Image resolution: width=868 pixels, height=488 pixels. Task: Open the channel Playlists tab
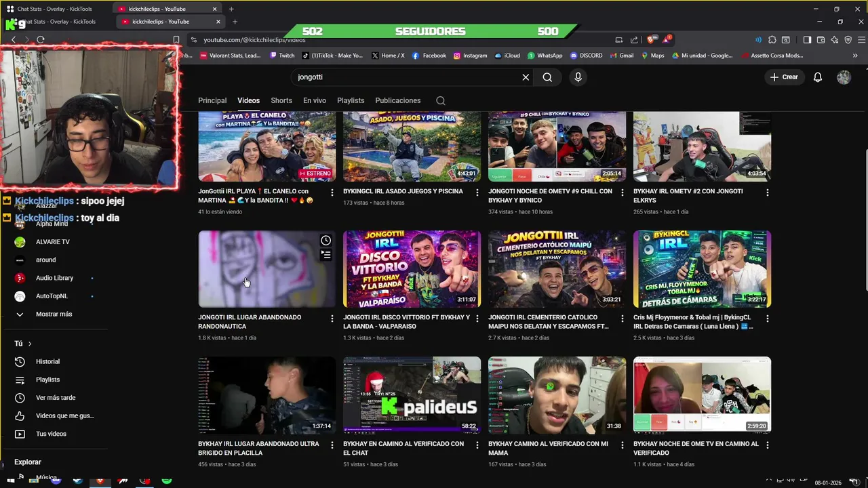[x=351, y=100]
